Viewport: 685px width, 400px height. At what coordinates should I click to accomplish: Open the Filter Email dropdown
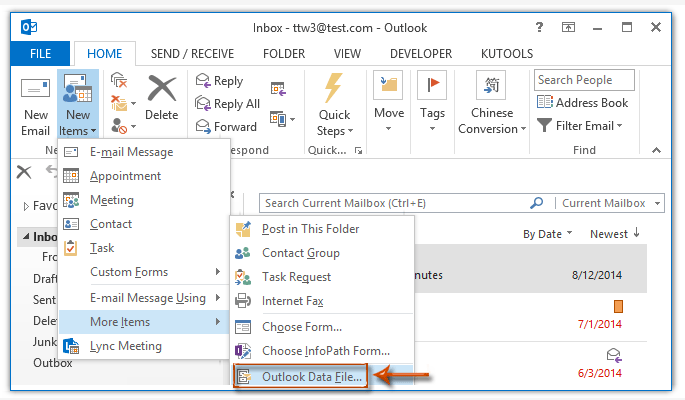point(579,126)
